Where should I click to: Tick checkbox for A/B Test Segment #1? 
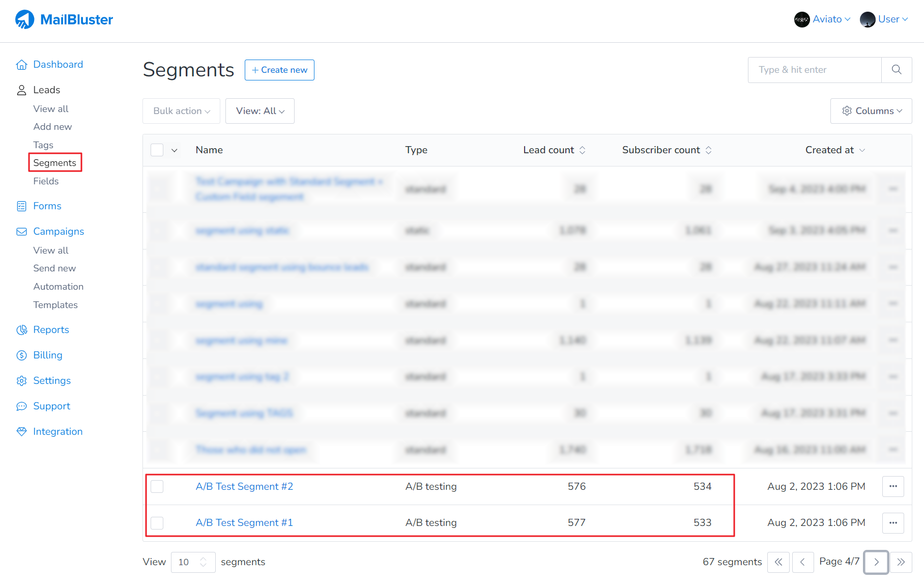click(x=157, y=523)
